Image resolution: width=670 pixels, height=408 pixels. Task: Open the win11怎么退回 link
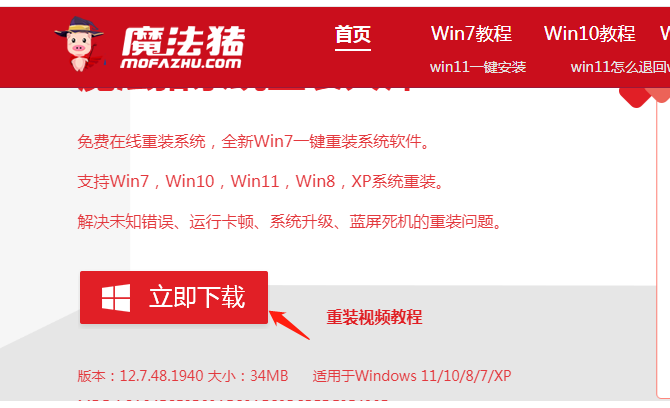620,67
